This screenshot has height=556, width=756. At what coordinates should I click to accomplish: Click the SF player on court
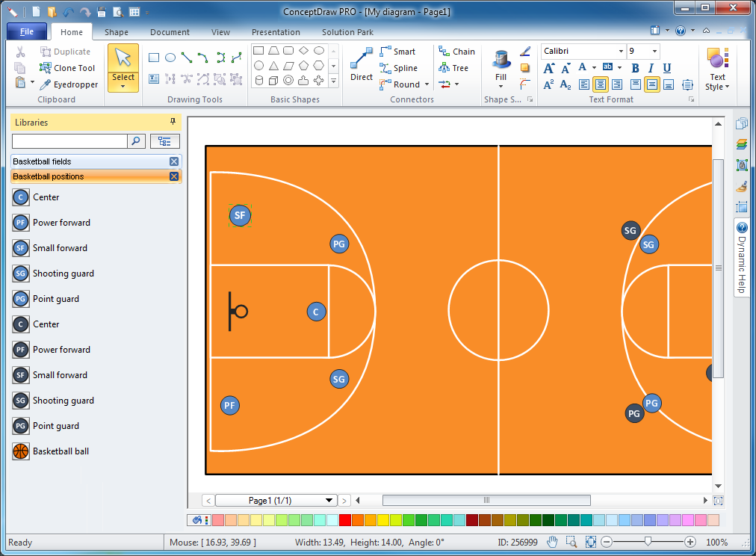coord(240,215)
